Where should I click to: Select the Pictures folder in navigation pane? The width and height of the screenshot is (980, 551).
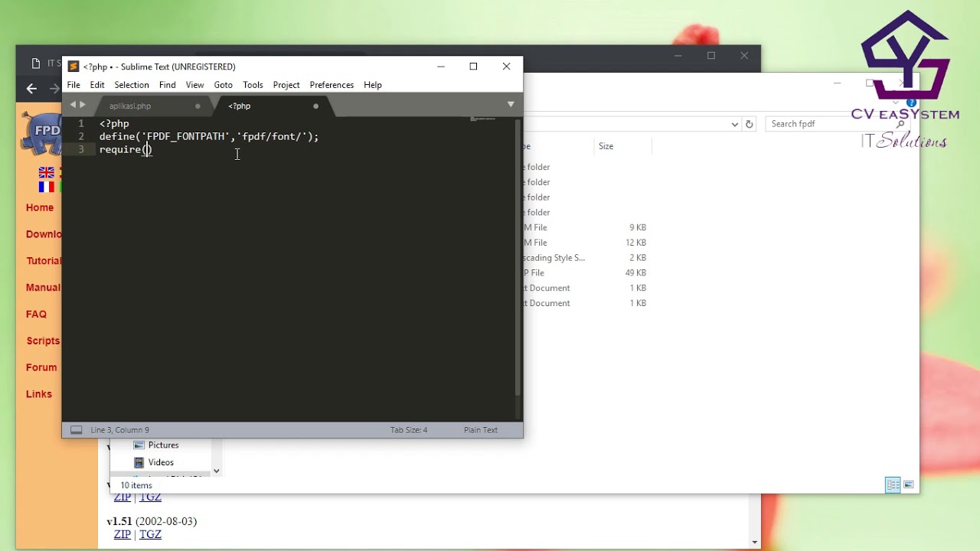click(x=156, y=445)
